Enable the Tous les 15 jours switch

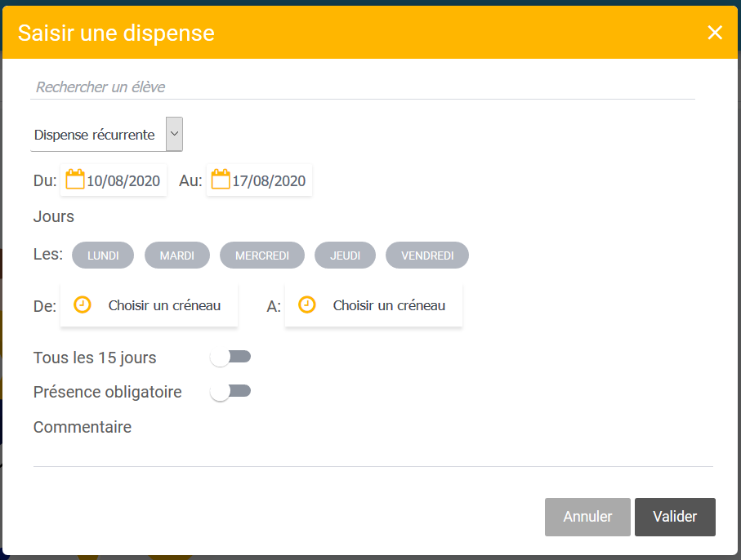pyautogui.click(x=230, y=358)
